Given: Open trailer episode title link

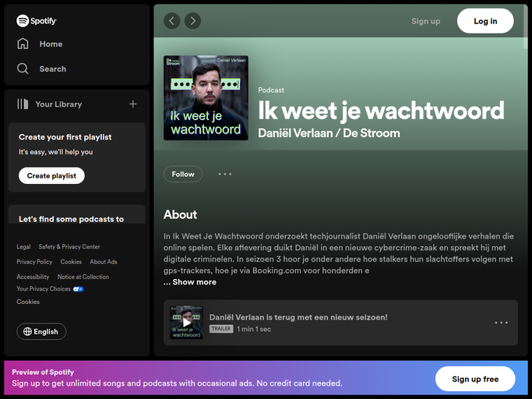Looking at the screenshot, I should pyautogui.click(x=298, y=317).
